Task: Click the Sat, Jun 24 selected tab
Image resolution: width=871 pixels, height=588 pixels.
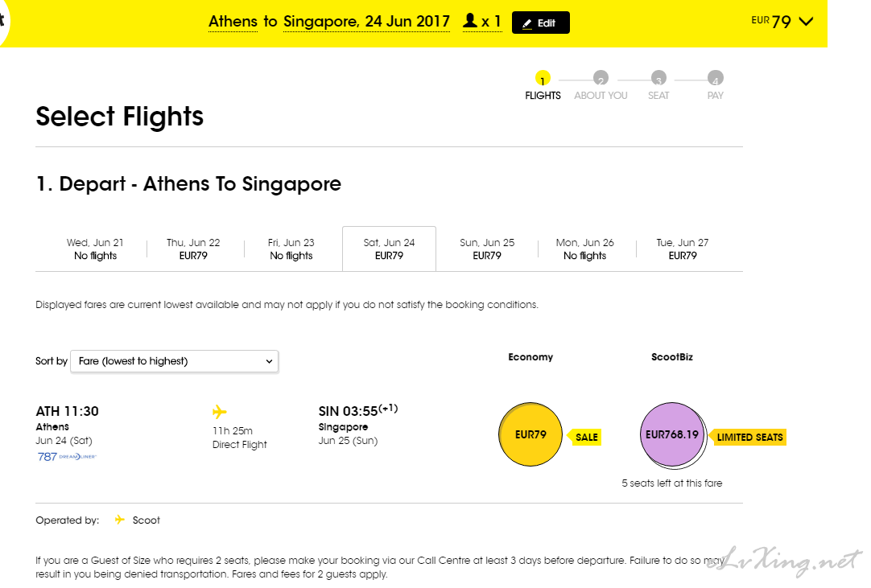Action: tap(389, 249)
